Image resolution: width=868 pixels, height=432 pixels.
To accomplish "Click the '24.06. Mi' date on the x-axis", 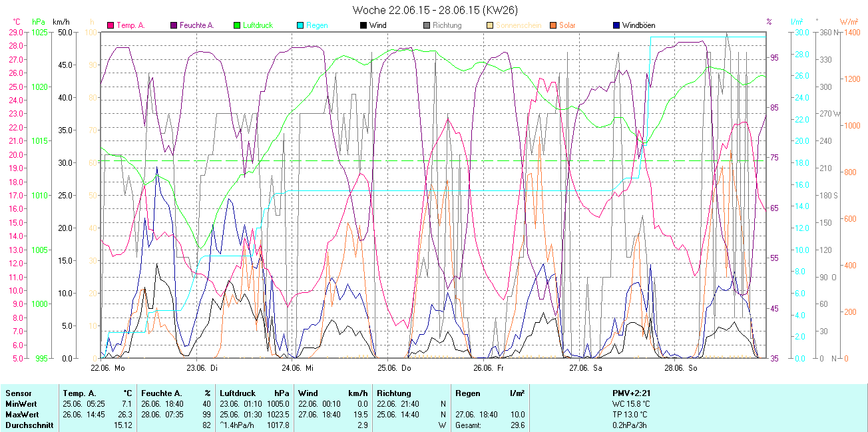I will [x=298, y=367].
